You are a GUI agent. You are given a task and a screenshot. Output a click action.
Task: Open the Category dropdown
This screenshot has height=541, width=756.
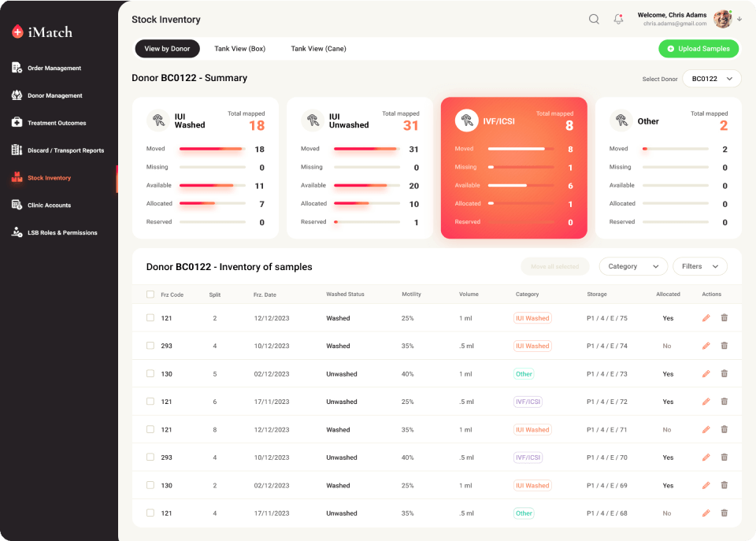pos(633,266)
